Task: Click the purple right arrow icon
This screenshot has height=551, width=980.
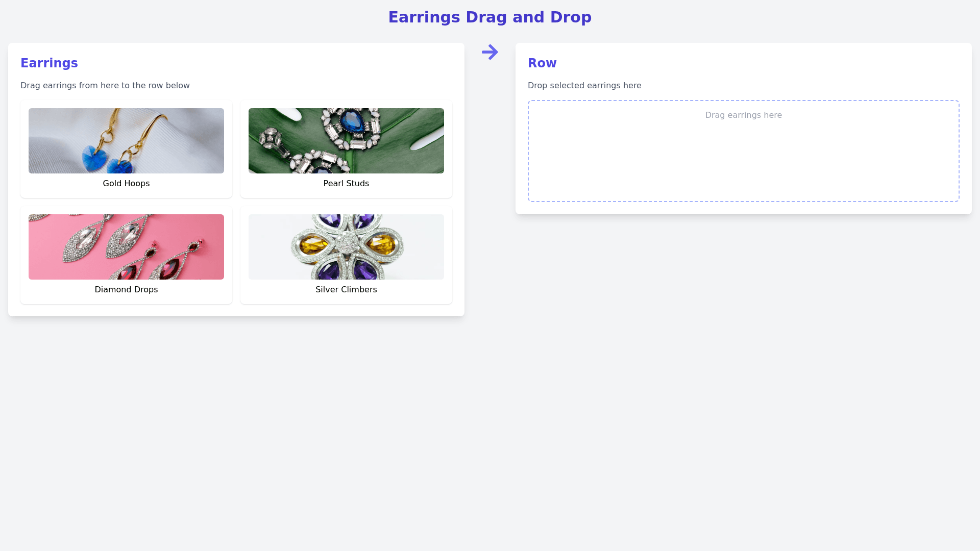Action: click(x=490, y=52)
